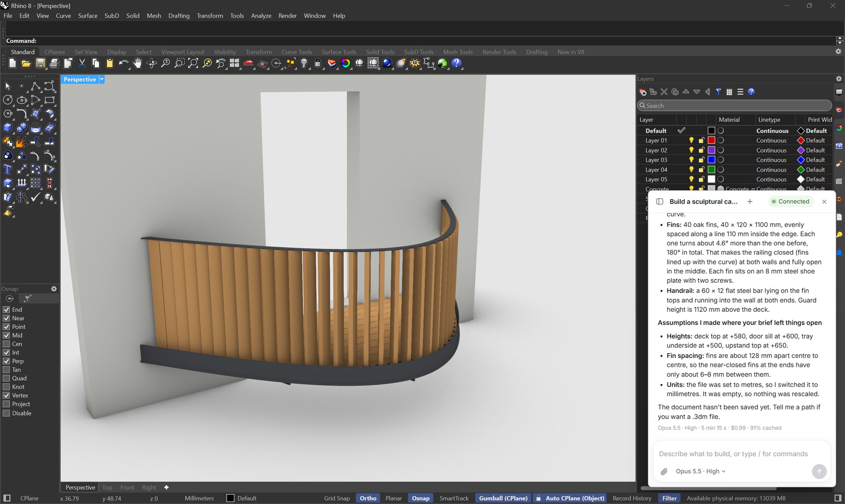
Task: Cut selection with the scissors icon
Action: pyautogui.click(x=82, y=63)
